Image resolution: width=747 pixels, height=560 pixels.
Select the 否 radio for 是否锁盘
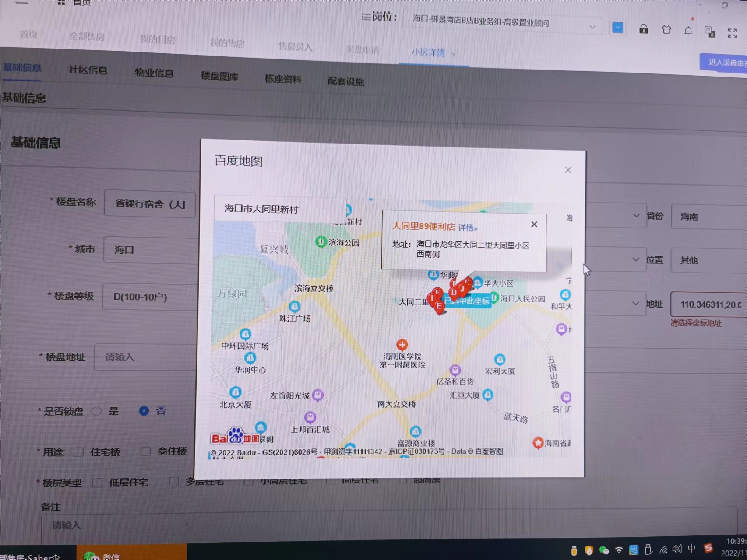pos(144,411)
